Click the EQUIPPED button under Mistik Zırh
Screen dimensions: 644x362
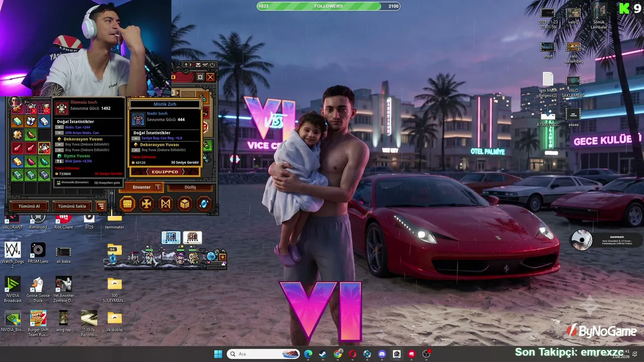(165, 172)
